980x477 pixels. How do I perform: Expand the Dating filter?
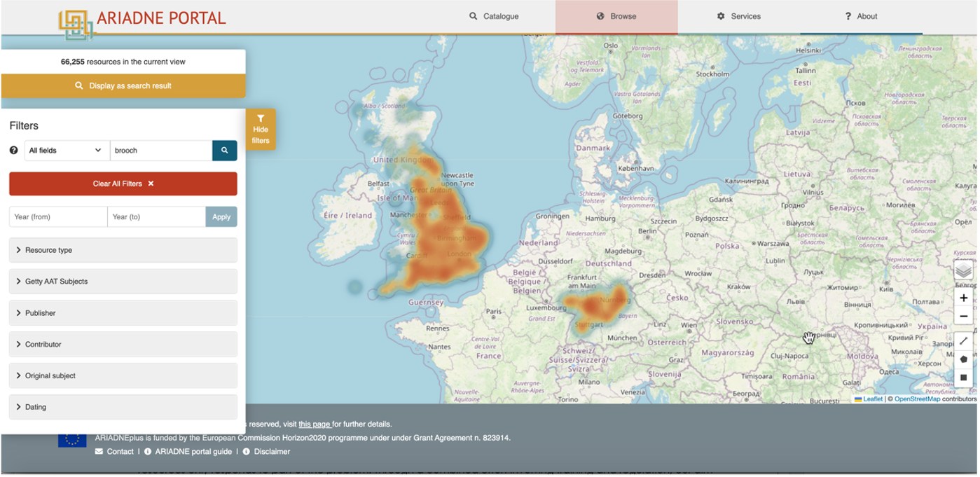pyautogui.click(x=123, y=407)
